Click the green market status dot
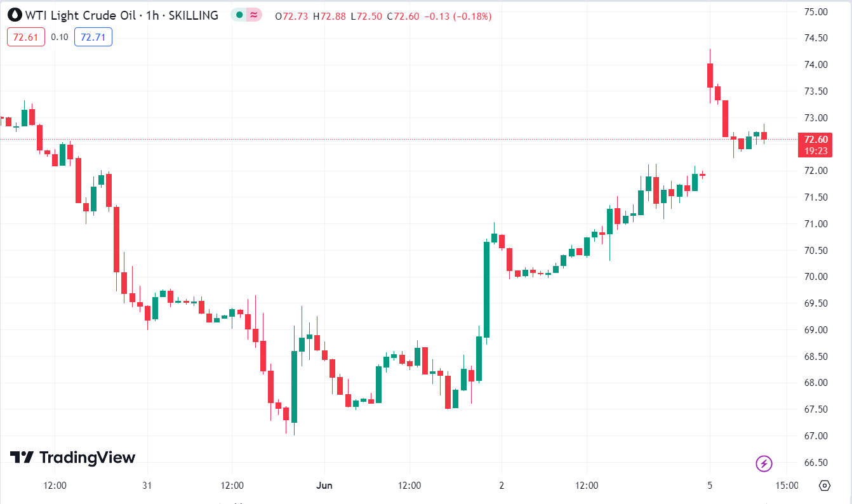Viewport: 852px width, 504px height. point(239,15)
